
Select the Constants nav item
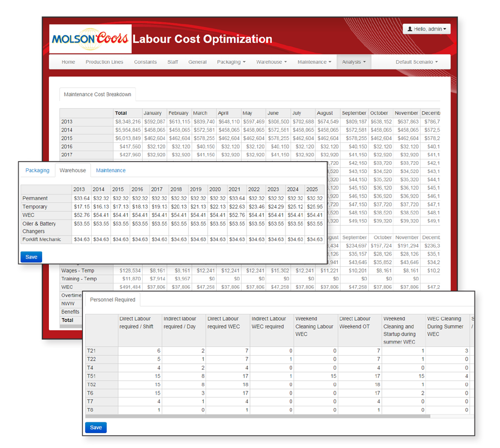click(x=145, y=62)
